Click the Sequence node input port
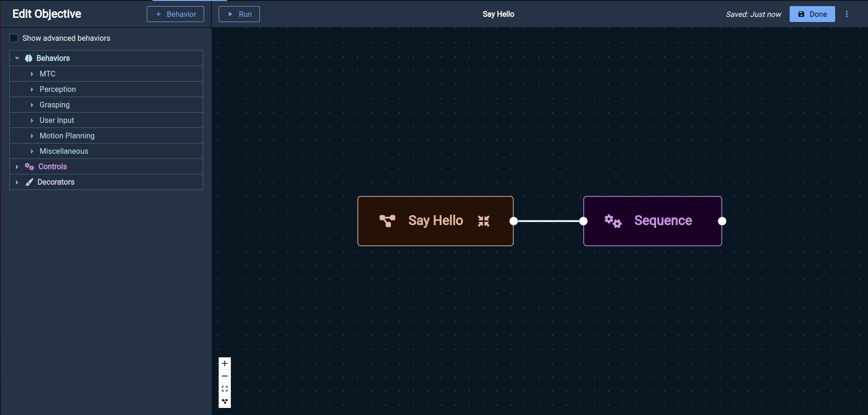 [583, 221]
